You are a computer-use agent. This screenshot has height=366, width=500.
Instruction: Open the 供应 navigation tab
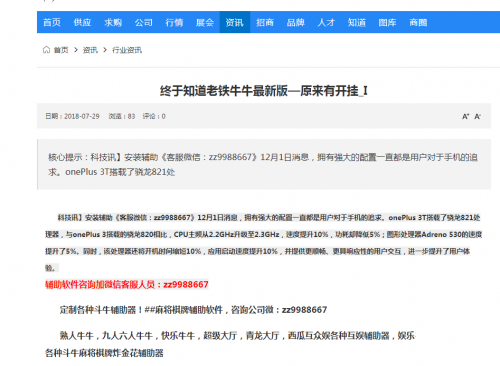(82, 22)
